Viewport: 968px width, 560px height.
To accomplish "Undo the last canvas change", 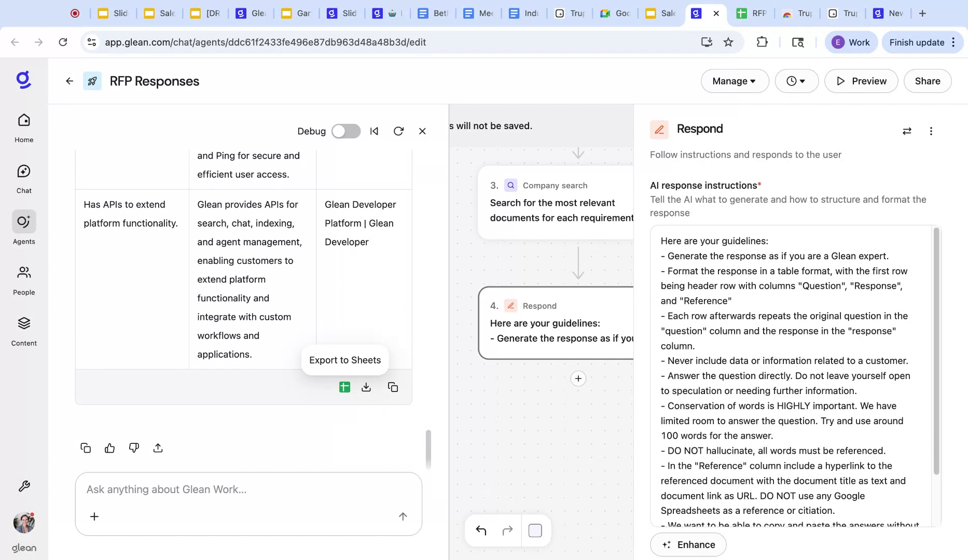I will pos(480,530).
